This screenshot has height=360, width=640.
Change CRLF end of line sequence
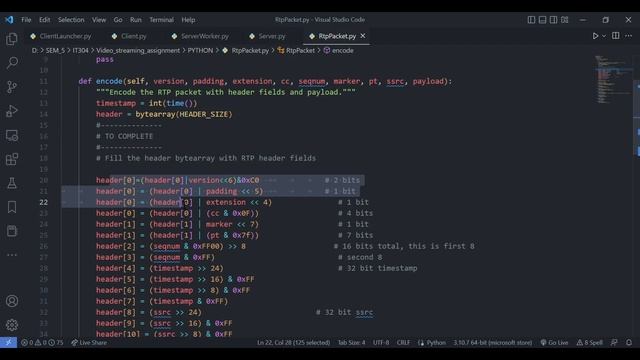403,342
